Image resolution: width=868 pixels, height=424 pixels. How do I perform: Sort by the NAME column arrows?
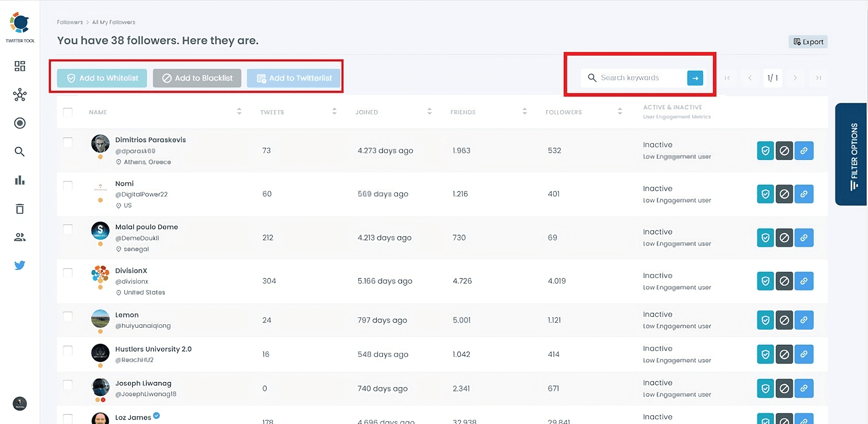(239, 111)
